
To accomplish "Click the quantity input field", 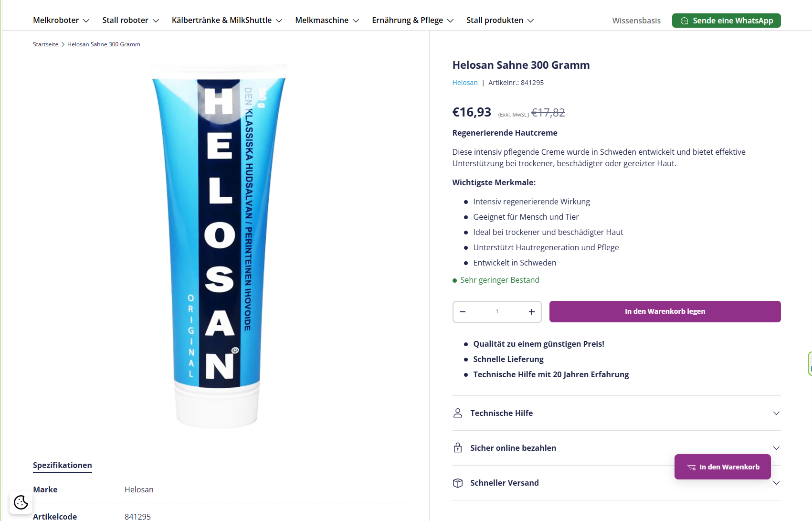I will click(x=497, y=312).
